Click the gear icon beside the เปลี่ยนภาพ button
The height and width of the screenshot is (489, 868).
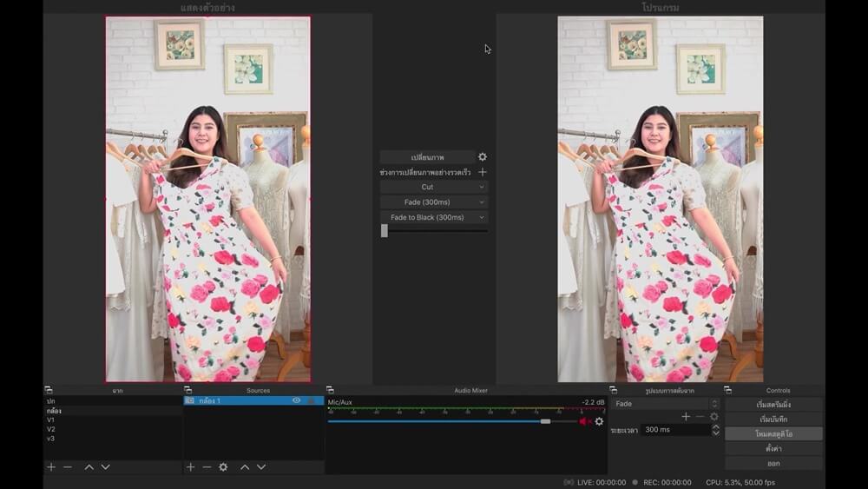pyautogui.click(x=483, y=157)
